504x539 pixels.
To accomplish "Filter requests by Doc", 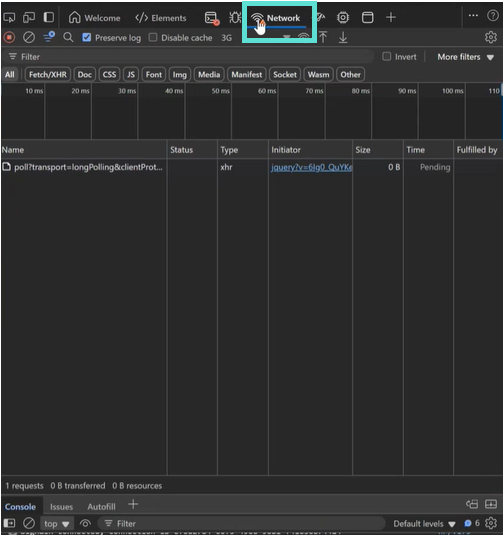I will 85,74.
